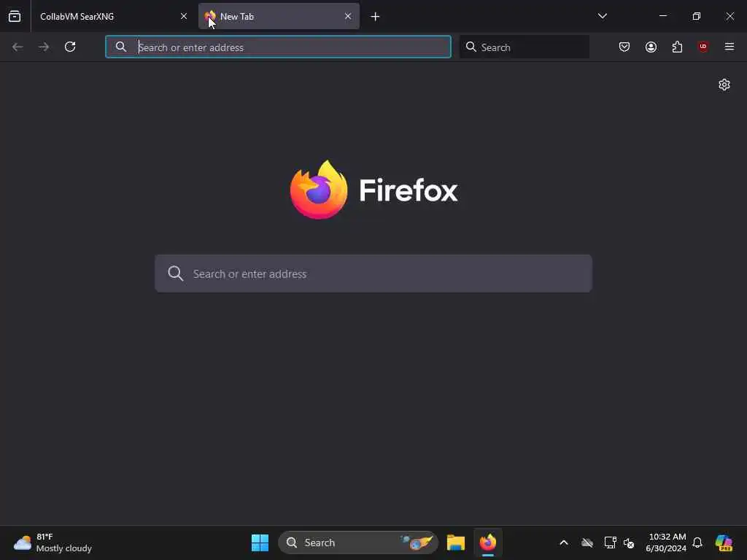Open the muted volume tray icon
Viewport: 747px width, 560px height.
coord(629,542)
